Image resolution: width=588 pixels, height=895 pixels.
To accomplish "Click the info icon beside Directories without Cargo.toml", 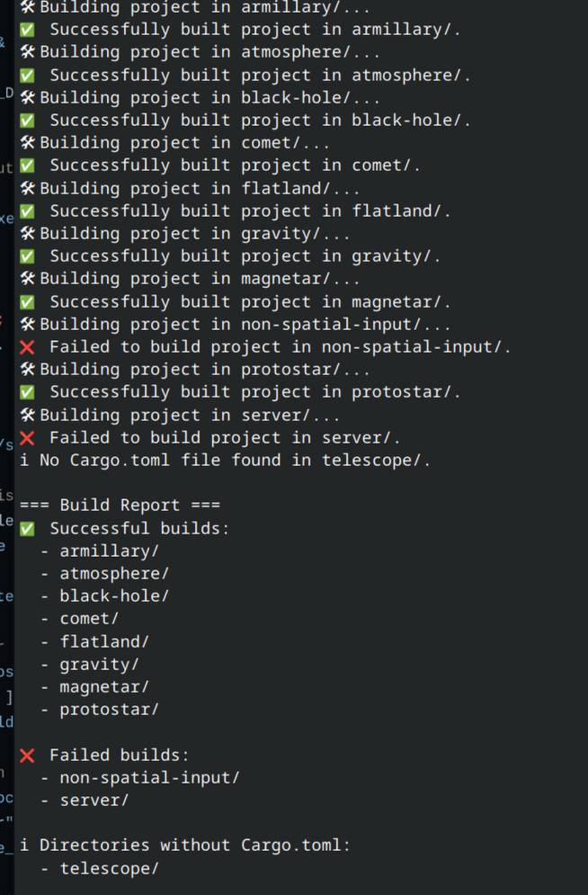I will pyautogui.click(x=24, y=845).
